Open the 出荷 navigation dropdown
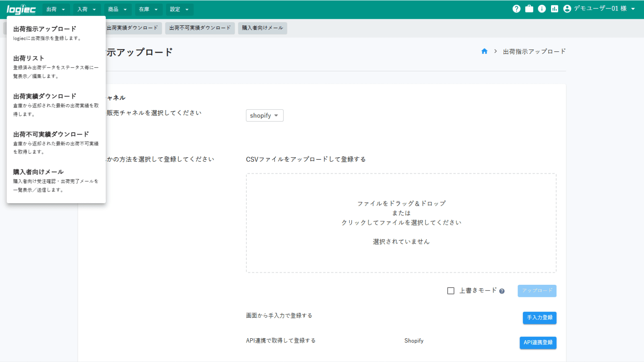This screenshot has width=644, height=362. (56, 9)
